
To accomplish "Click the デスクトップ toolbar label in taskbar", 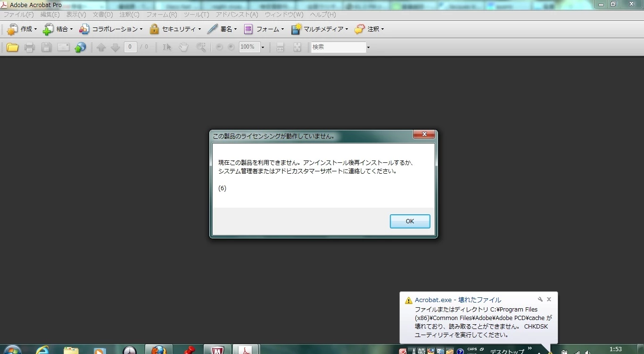I will coord(507,352).
